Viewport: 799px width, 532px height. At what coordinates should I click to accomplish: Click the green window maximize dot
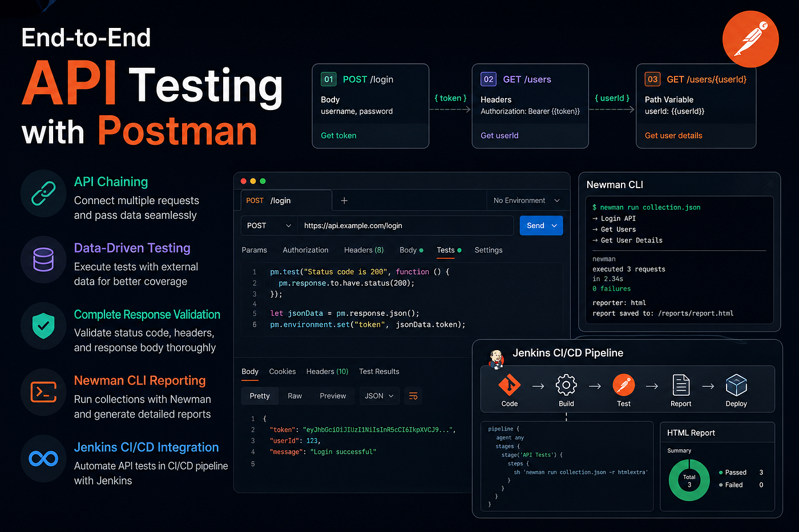[x=263, y=181]
